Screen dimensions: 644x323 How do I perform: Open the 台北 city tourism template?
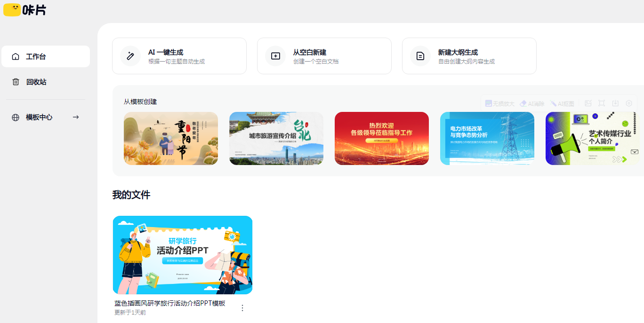tap(276, 138)
